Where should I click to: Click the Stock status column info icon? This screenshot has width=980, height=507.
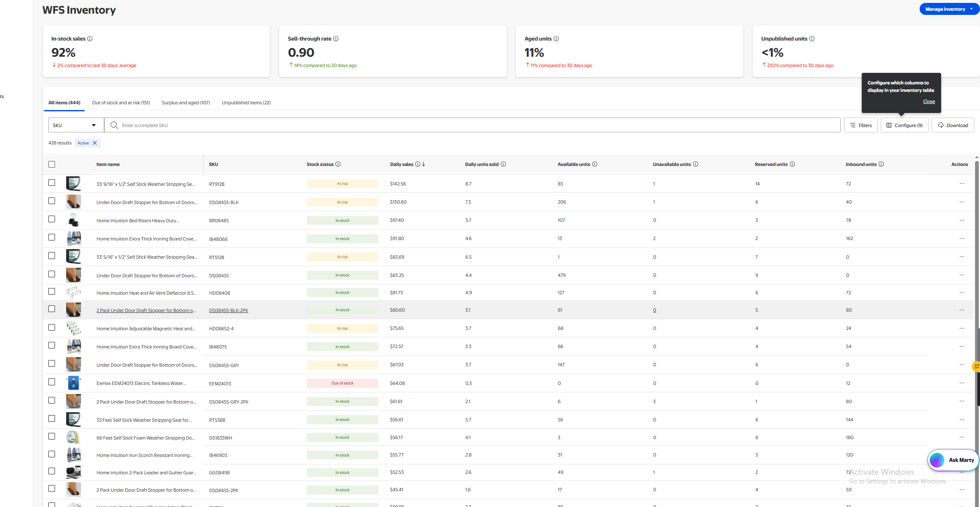pyautogui.click(x=338, y=164)
